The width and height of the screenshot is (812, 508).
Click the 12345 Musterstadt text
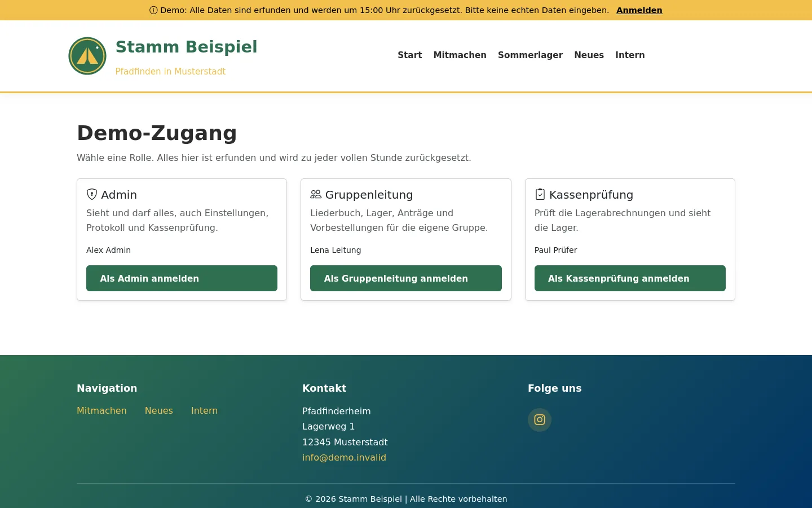pos(345,442)
